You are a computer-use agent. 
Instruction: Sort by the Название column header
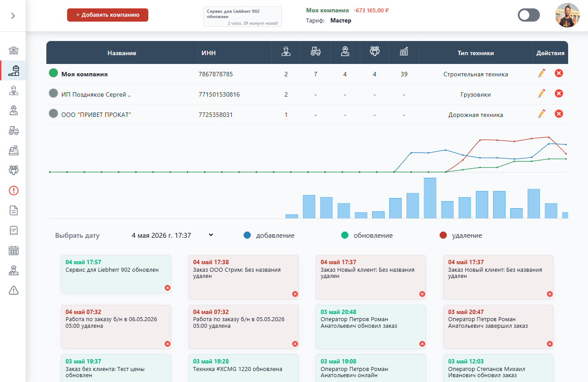point(122,53)
